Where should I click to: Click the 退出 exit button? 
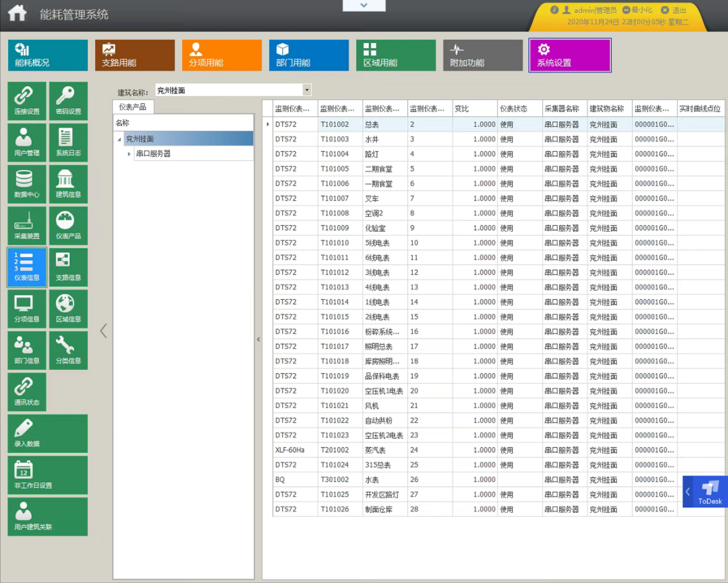(x=674, y=10)
